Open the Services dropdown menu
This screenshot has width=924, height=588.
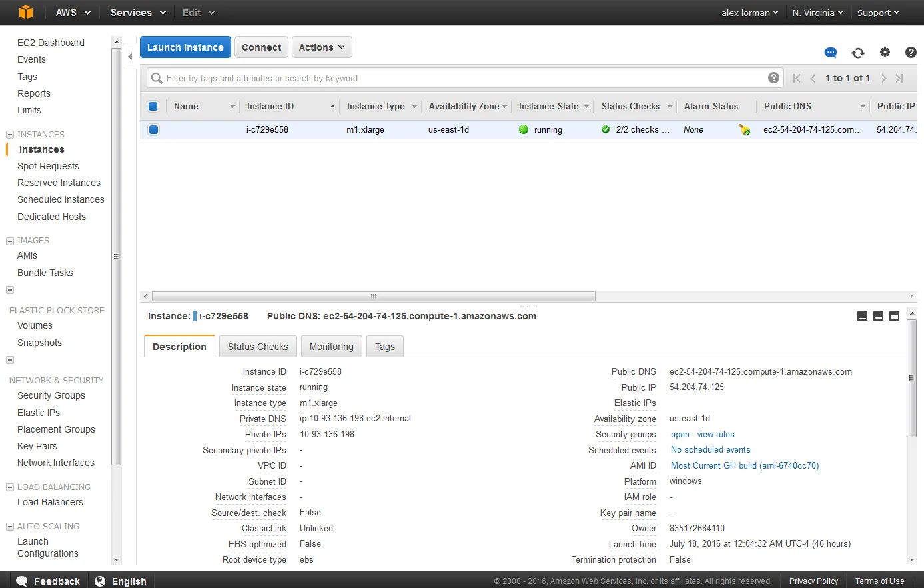click(138, 13)
